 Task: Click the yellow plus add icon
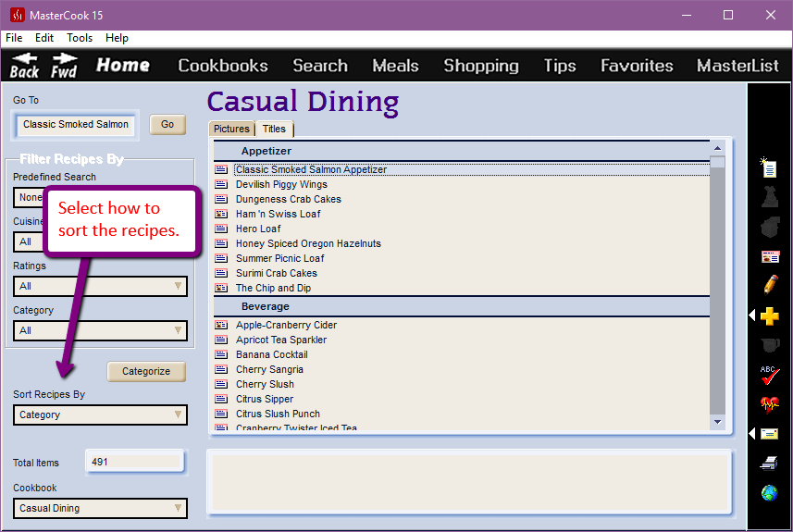click(x=770, y=316)
